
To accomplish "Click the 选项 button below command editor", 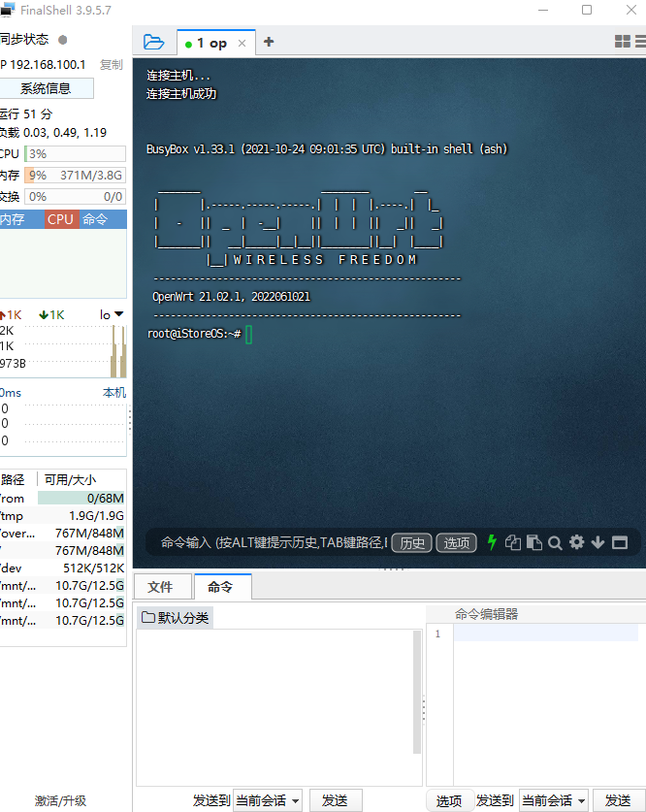I will (449, 800).
